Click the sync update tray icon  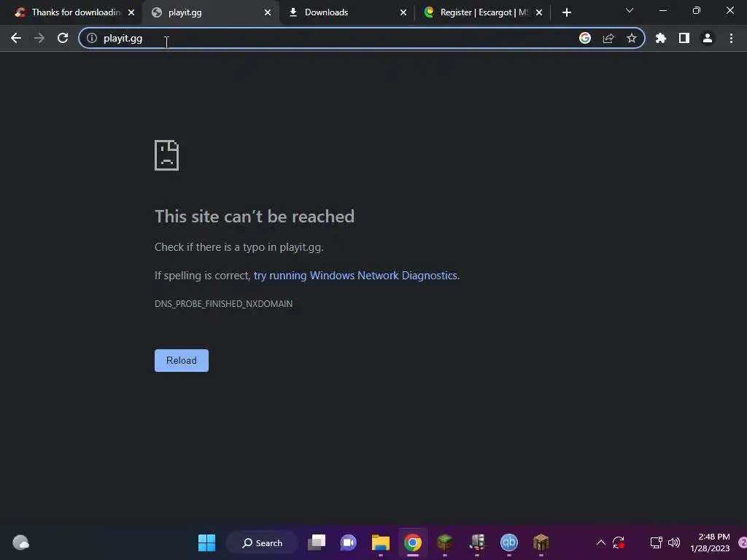[x=619, y=542]
